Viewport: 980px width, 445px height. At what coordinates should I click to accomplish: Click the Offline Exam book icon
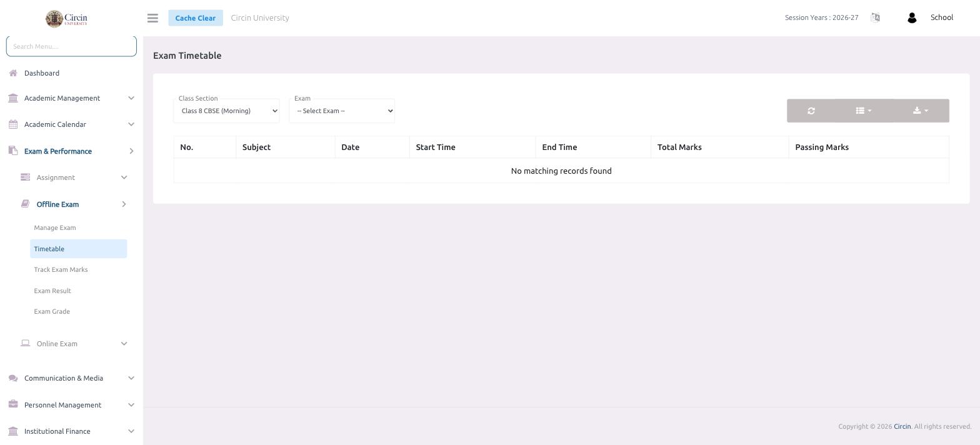(x=25, y=204)
